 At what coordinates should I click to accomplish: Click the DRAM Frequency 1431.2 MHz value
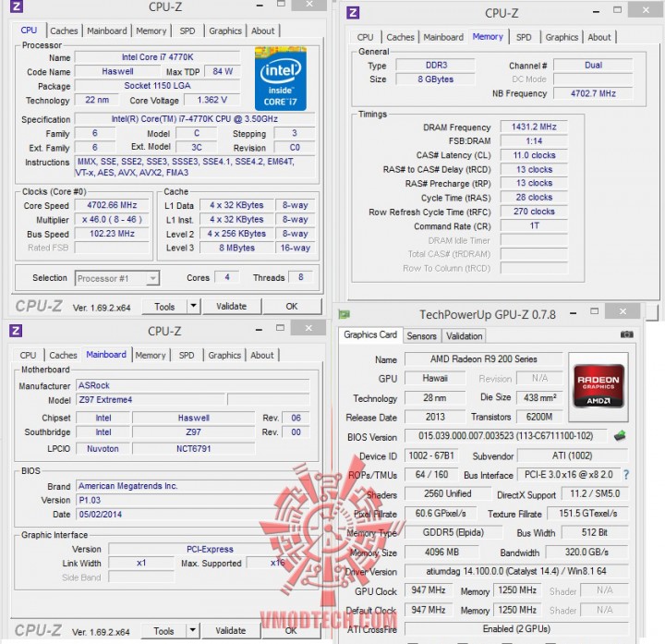534,127
